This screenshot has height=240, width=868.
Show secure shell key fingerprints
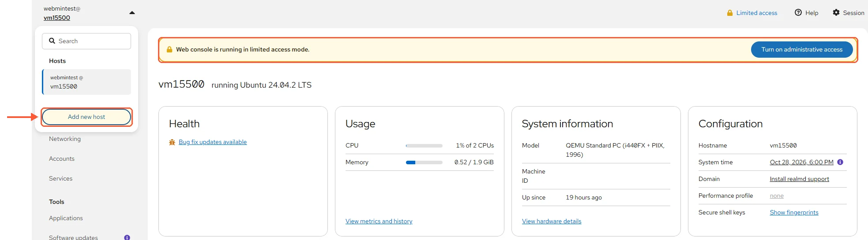(794, 212)
